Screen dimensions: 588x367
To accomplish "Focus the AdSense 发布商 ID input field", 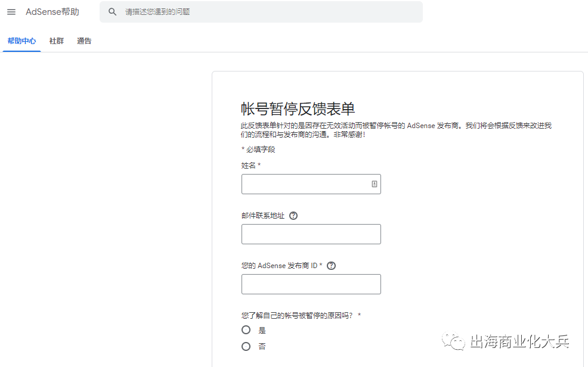I will [x=311, y=284].
